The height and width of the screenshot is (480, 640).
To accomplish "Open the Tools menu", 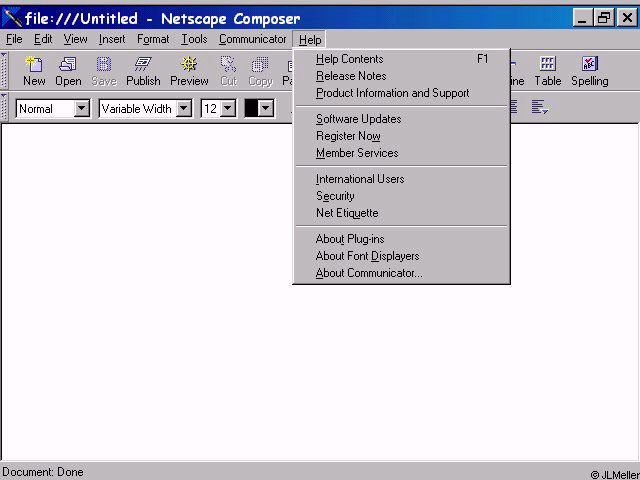I will [194, 39].
